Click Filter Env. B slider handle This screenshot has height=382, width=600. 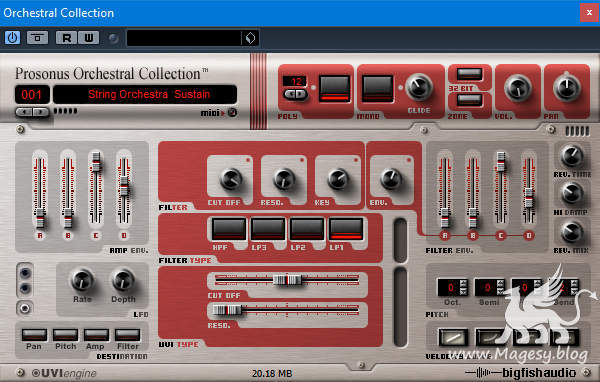[x=473, y=218]
